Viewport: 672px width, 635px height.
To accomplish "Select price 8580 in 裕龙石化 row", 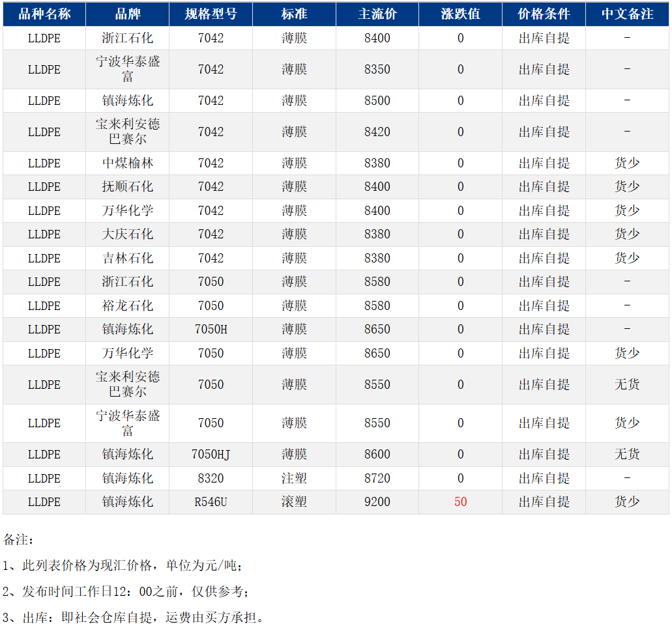I will click(377, 305).
